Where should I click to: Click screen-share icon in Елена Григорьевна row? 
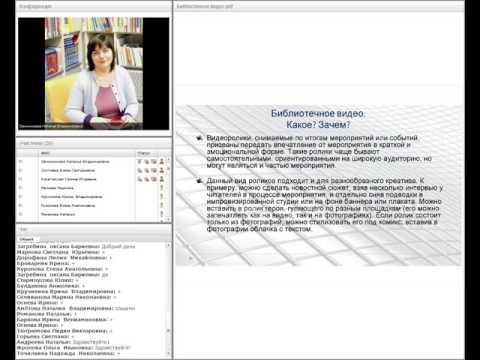point(154,170)
